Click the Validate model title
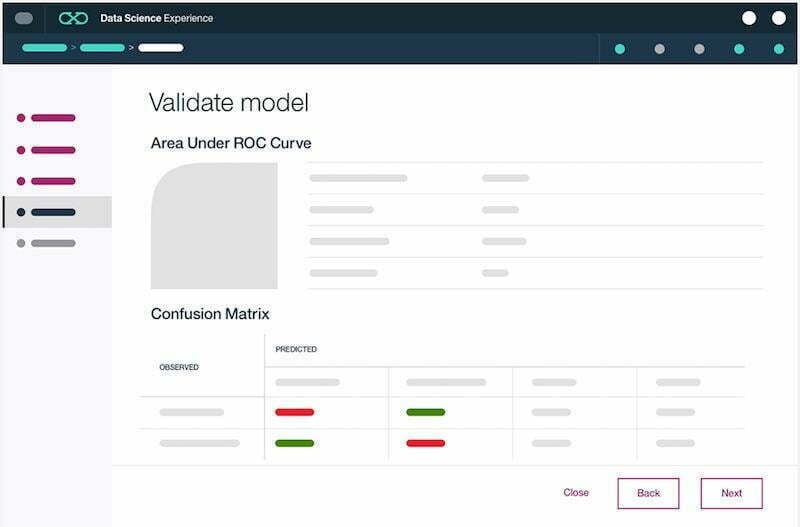The height and width of the screenshot is (527, 800). 229,103
